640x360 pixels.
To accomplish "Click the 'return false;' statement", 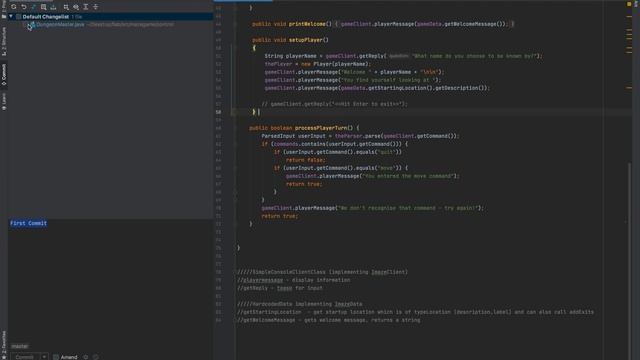I will [306, 160].
